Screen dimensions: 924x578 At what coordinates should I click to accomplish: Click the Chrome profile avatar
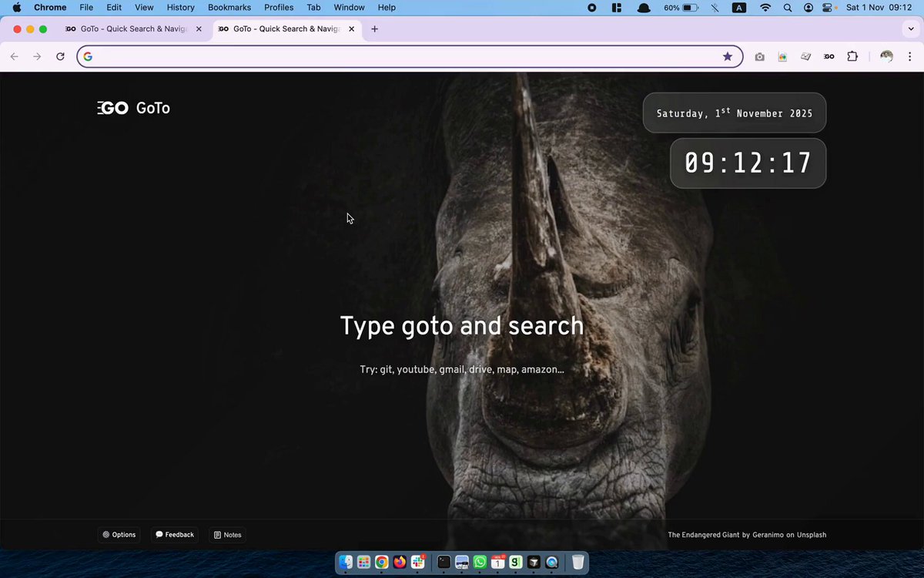click(x=886, y=56)
